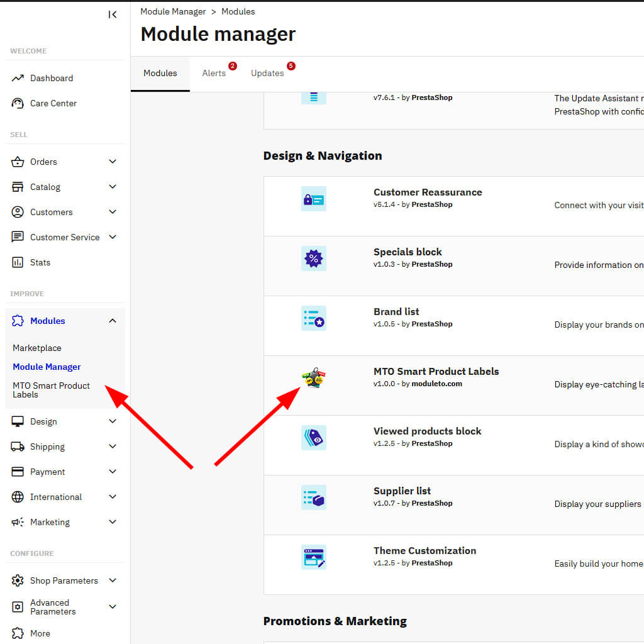Viewport: 644px width, 644px height.
Task: Open Dashboard from the sidebar
Action: tap(51, 78)
